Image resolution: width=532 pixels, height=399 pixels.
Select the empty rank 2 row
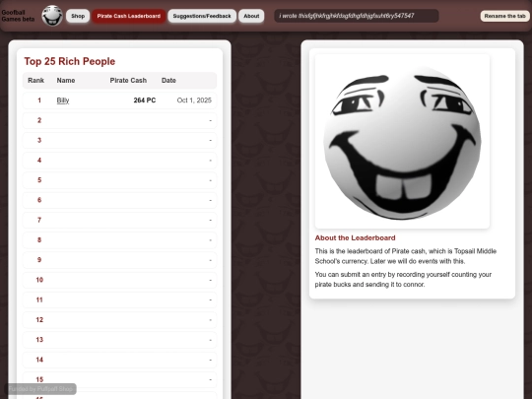119,120
